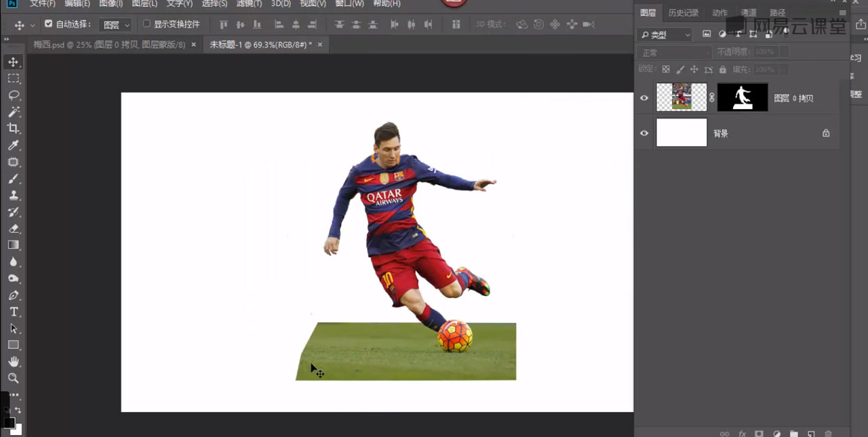Image resolution: width=868 pixels, height=437 pixels.
Task: Select the Zoom tool
Action: (x=14, y=378)
